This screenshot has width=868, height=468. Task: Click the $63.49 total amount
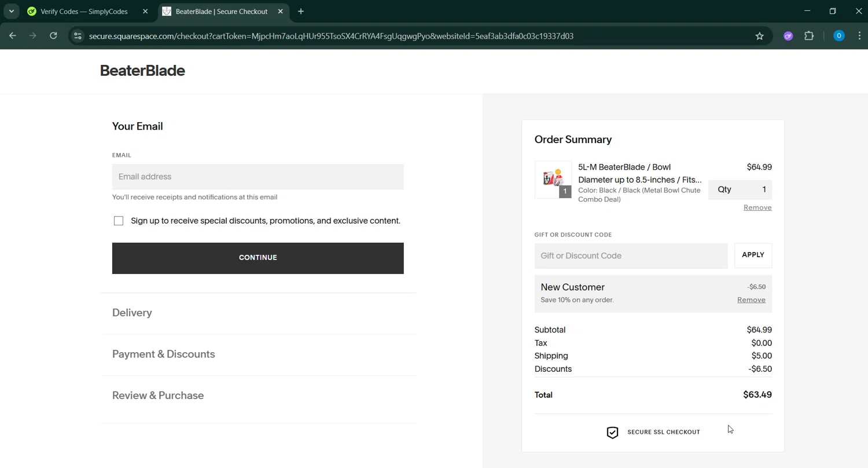pos(757,395)
